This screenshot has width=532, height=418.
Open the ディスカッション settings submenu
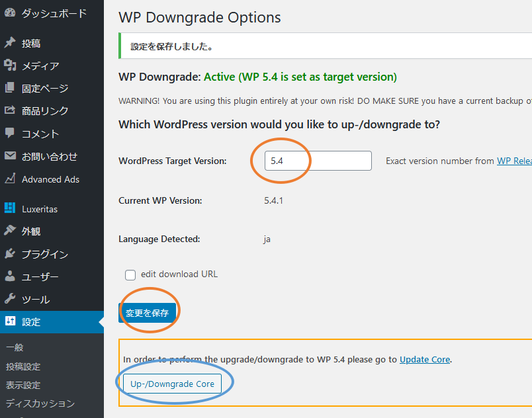pyautogui.click(x=40, y=403)
